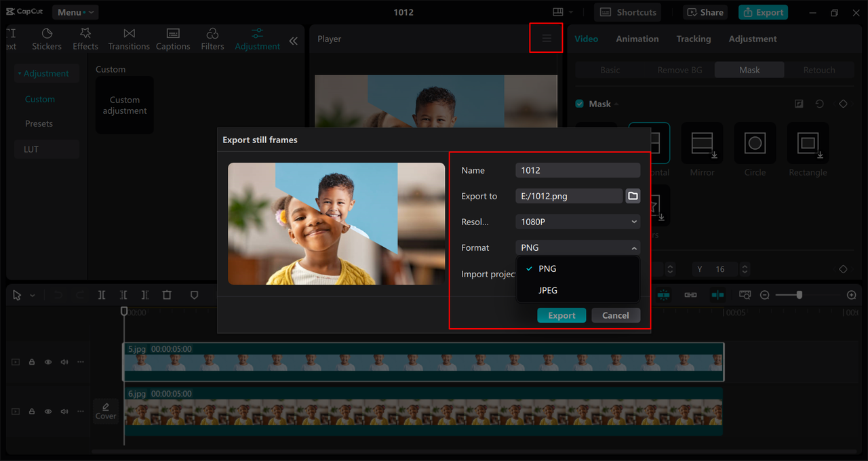The height and width of the screenshot is (461, 868).
Task: Select the Rectangle mask shape
Action: (x=807, y=143)
